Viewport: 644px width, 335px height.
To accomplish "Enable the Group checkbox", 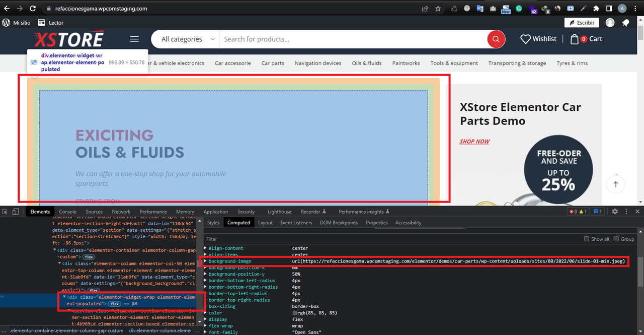I will coord(617,239).
